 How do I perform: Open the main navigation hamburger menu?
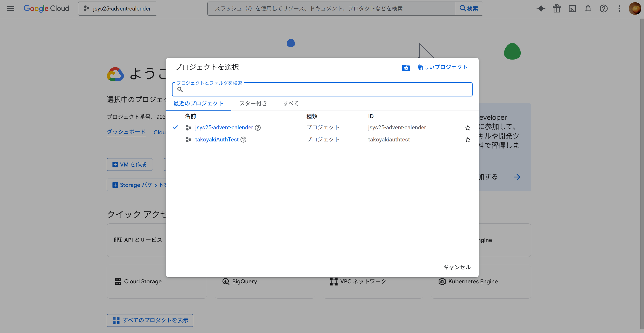coord(11,9)
